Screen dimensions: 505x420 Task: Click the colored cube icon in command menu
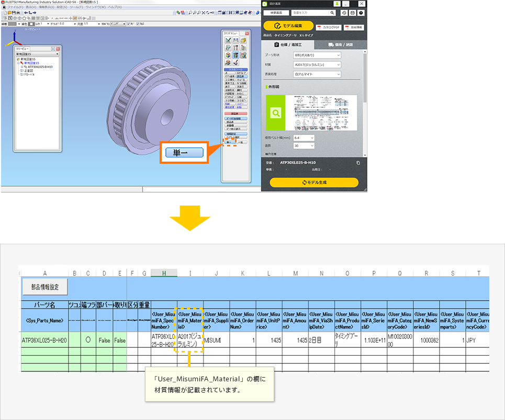(x=229, y=55)
